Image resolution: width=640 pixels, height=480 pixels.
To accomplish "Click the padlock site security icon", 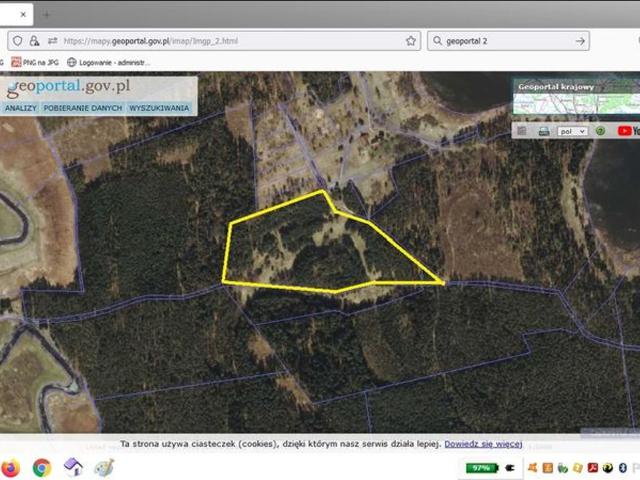I will coord(34,41).
